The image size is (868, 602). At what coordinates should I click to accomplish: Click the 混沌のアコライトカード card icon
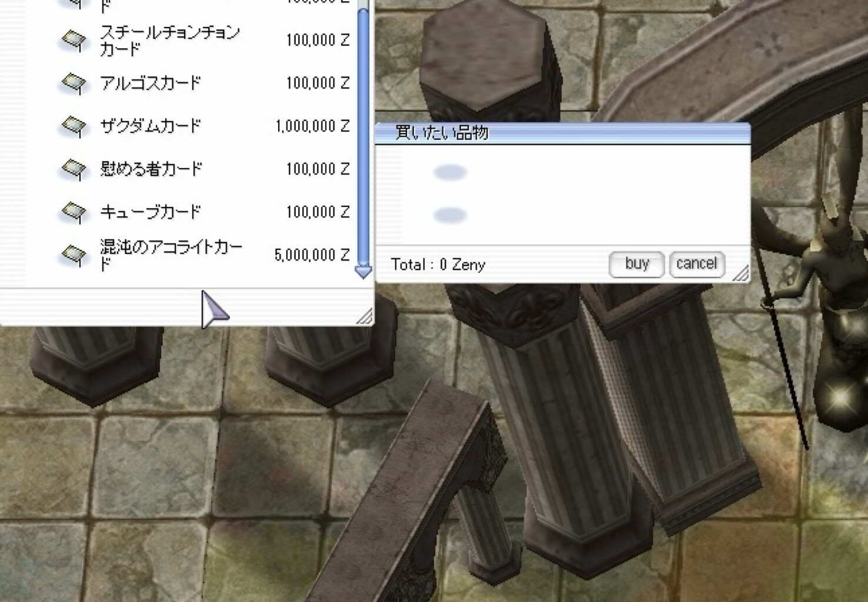point(74,255)
